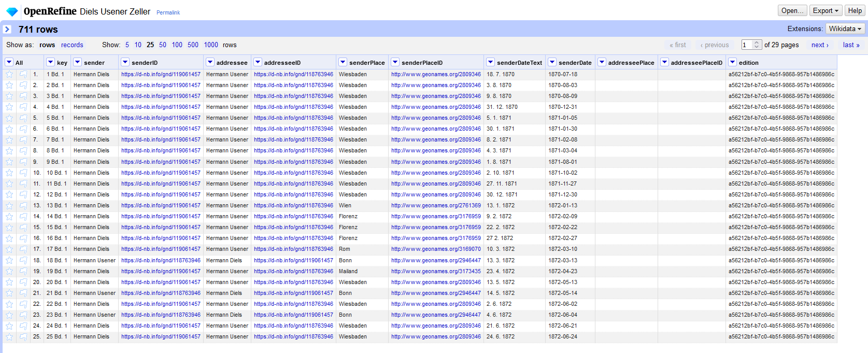Flag row 18 sent by Hermann Usener
This screenshot has width=868, height=353.
pyautogui.click(x=23, y=260)
